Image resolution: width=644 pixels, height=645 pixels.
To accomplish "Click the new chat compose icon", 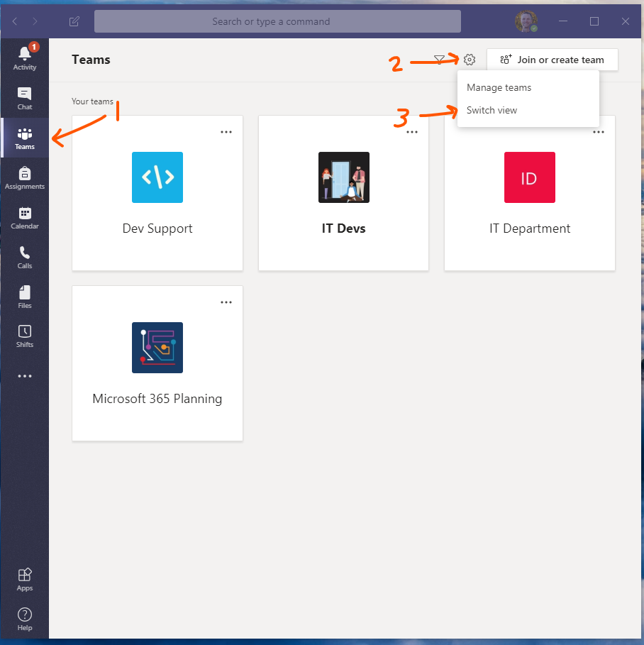I will pos(74,21).
